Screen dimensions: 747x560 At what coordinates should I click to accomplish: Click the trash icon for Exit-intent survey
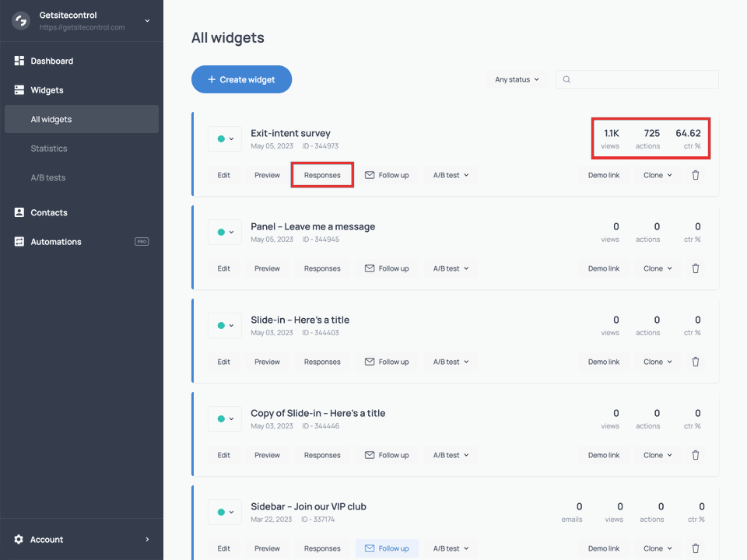(x=695, y=174)
